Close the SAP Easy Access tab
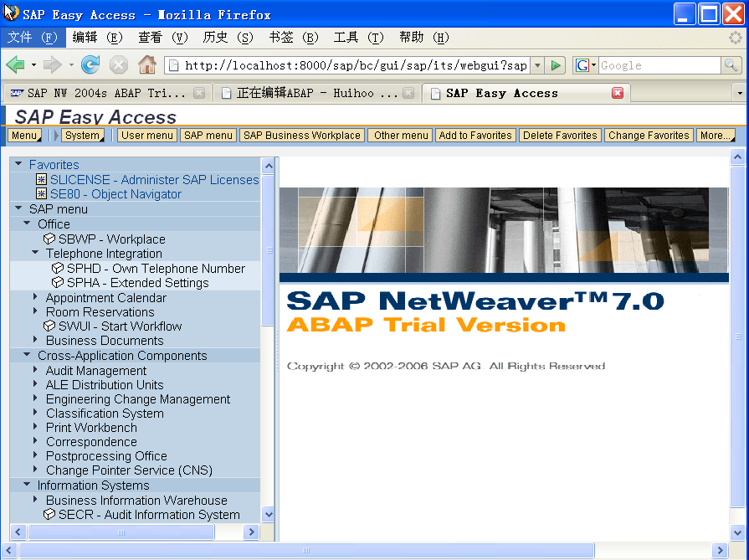 pos(618,93)
